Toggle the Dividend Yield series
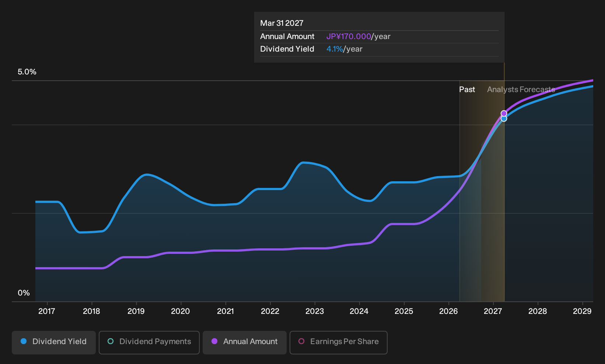 [54, 343]
